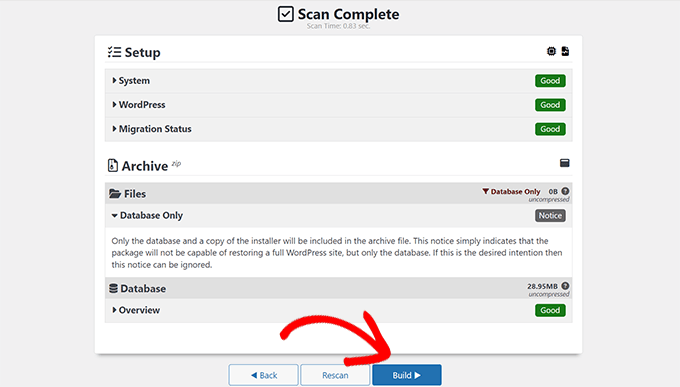
Task: Click the Scan Complete checkmark icon
Action: tap(286, 14)
